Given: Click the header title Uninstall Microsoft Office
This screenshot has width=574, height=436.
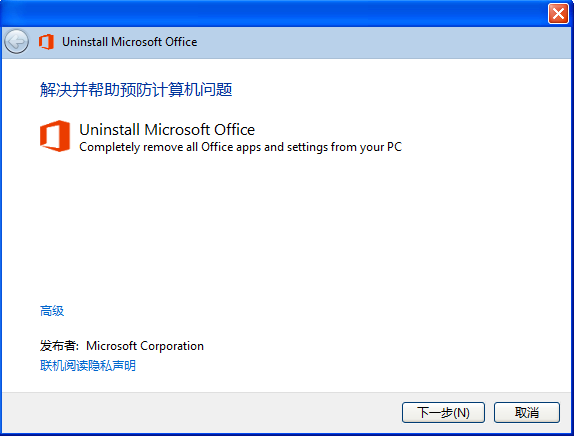Looking at the screenshot, I should pos(130,42).
